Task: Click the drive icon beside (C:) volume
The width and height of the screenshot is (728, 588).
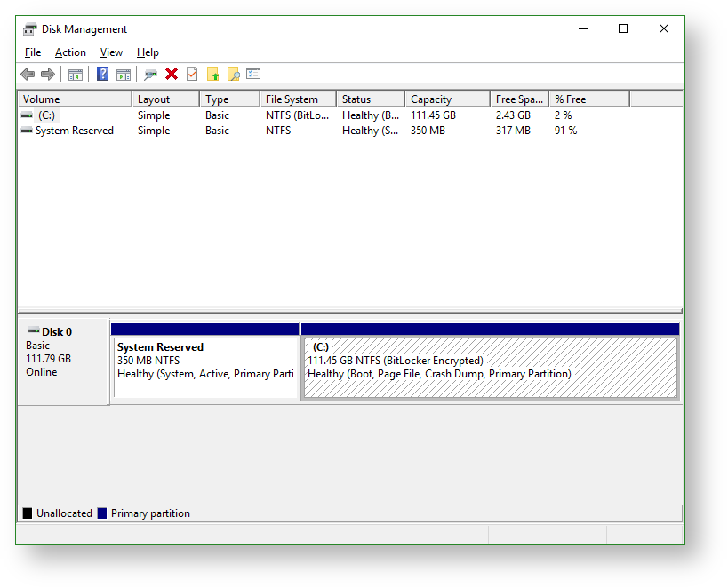Action: pyautogui.click(x=27, y=115)
